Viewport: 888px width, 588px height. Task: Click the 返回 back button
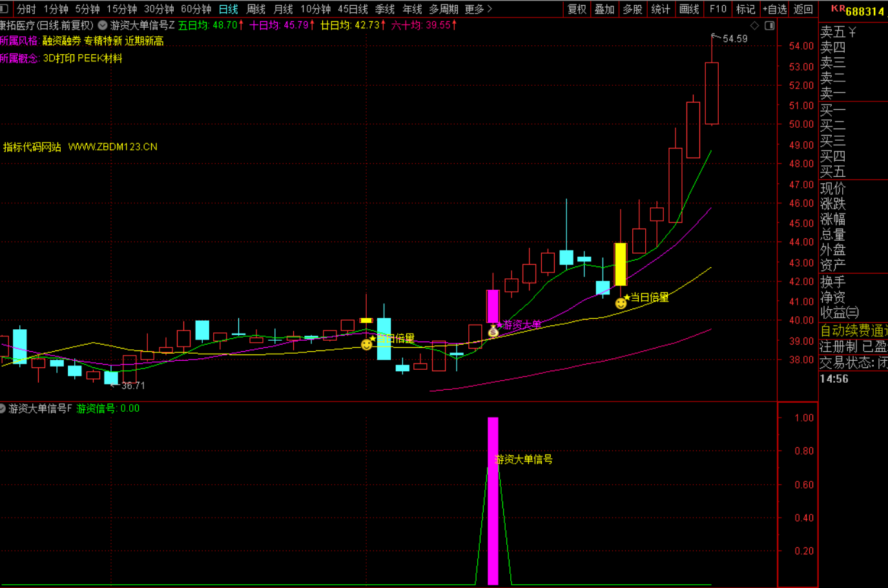803,9
